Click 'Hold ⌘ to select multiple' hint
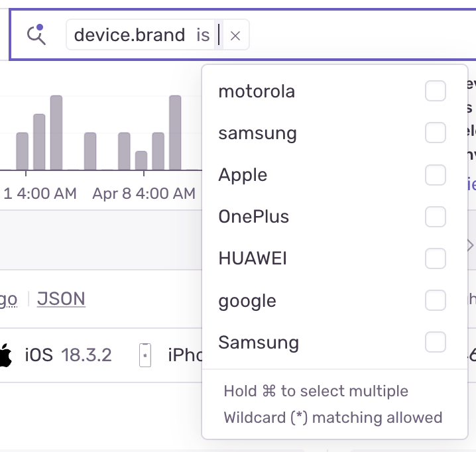 (x=316, y=391)
